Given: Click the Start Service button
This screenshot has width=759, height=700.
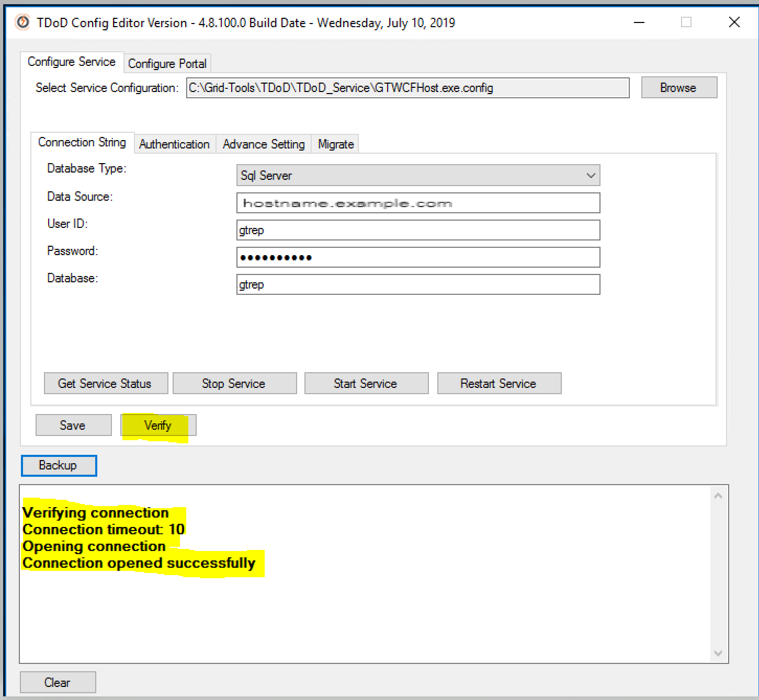Looking at the screenshot, I should 366,384.
